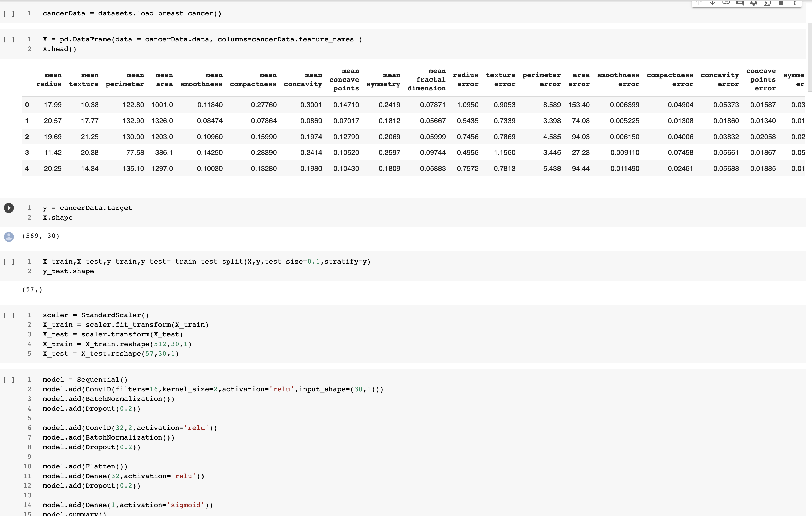Image resolution: width=812 pixels, height=520 pixels.
Task: Run the load_breast_cancer cell
Action: tap(9, 13)
